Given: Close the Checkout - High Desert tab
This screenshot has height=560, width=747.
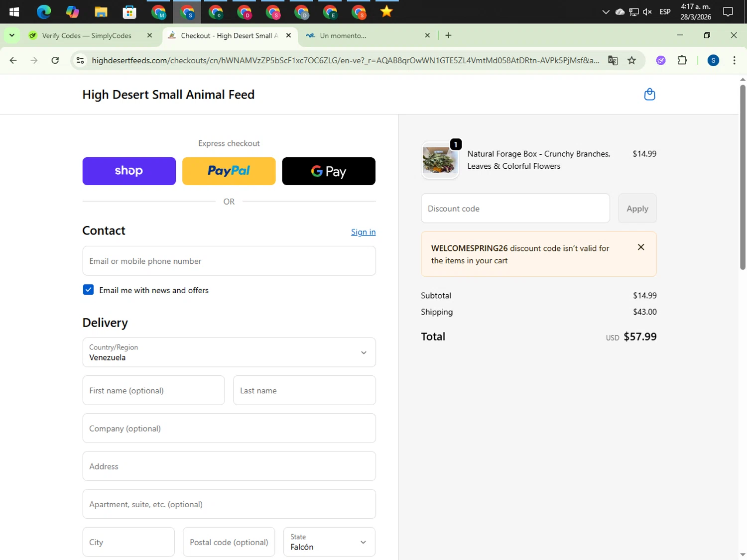Looking at the screenshot, I should 288,36.
